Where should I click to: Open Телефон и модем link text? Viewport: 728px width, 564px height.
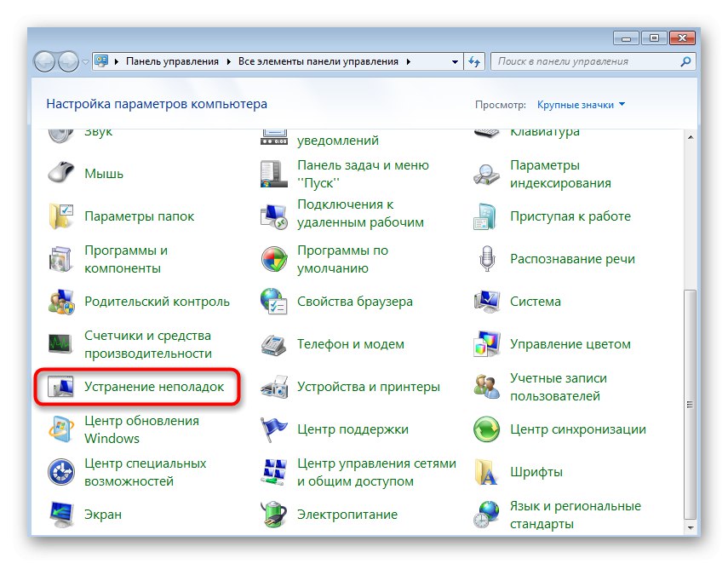351,344
